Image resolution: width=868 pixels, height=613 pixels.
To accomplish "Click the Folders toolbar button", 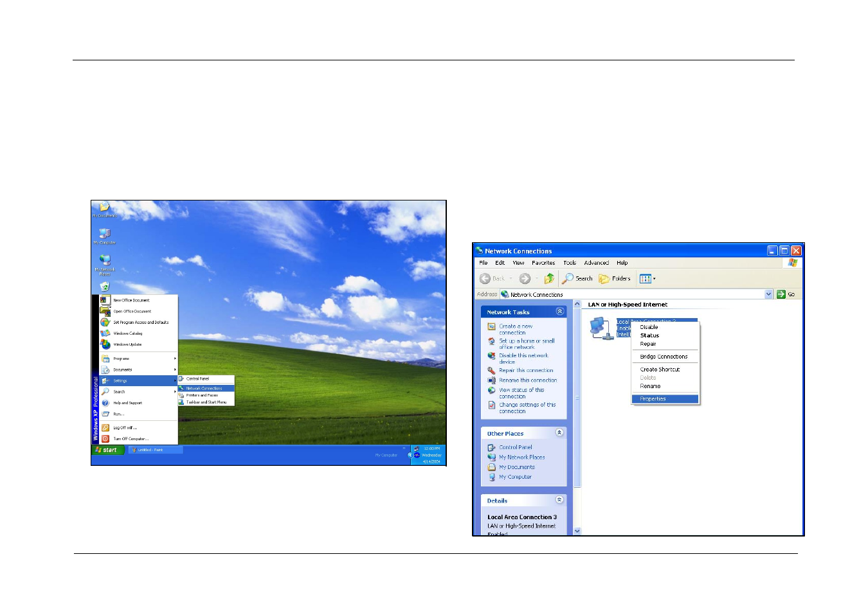I will pos(615,279).
